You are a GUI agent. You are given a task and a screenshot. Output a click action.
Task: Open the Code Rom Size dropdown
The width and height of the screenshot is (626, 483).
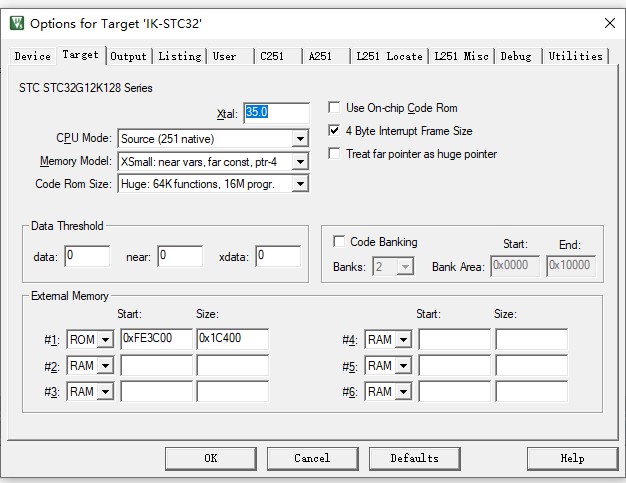300,184
